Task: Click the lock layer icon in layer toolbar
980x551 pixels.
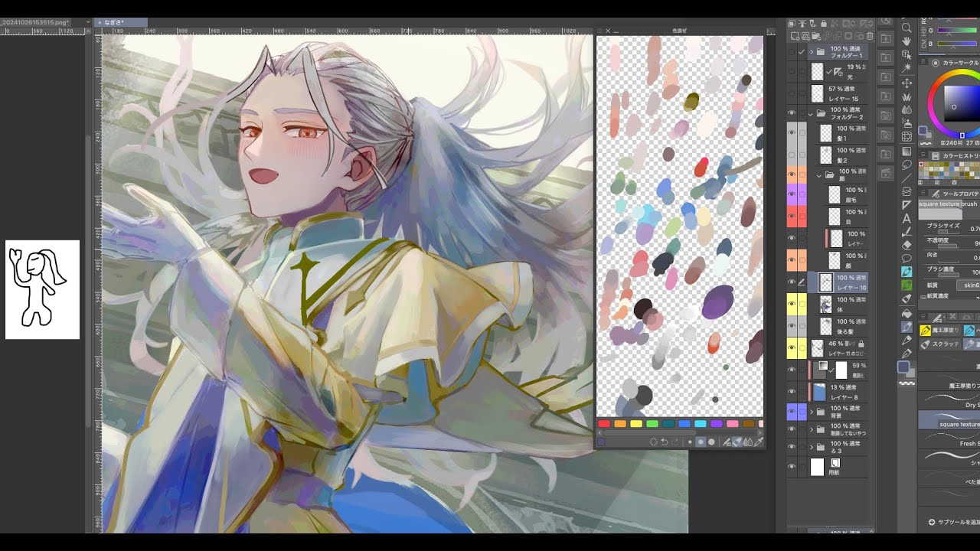Action: click(x=824, y=24)
